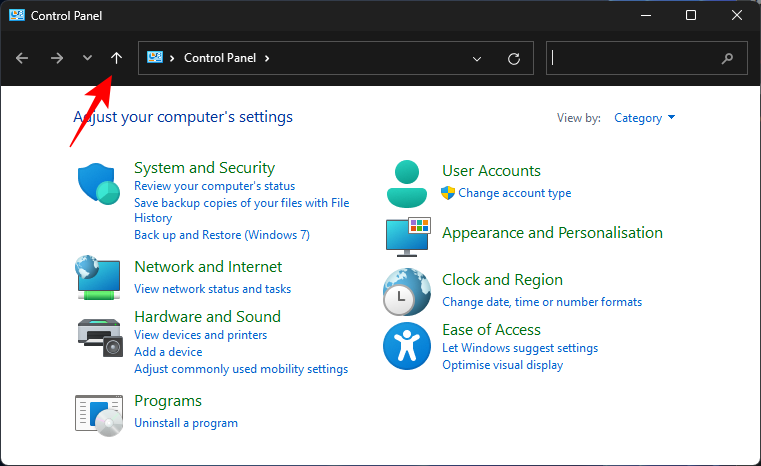Open the recent locations dropdown chevron
Viewport: 761px width, 466px height.
[87, 58]
